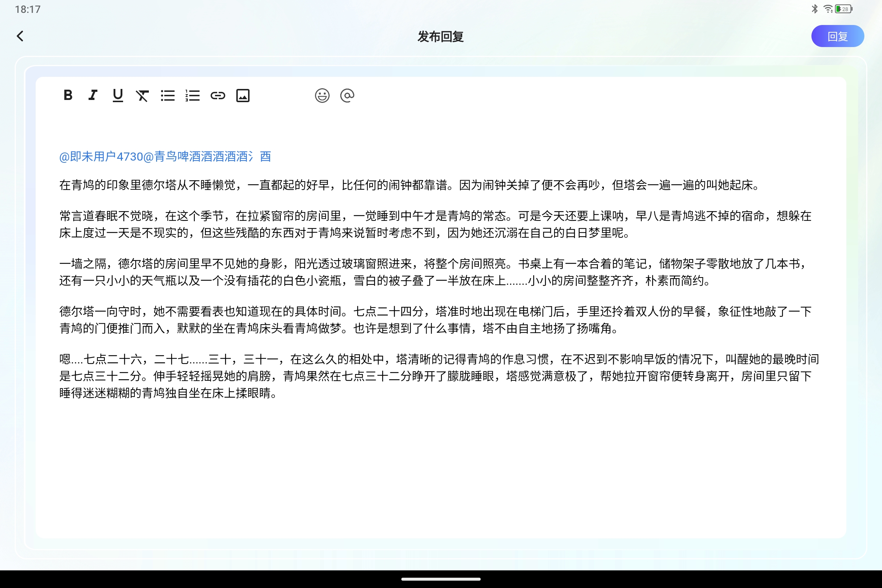
Task: Tap the home gesture bar
Action: coord(441,579)
